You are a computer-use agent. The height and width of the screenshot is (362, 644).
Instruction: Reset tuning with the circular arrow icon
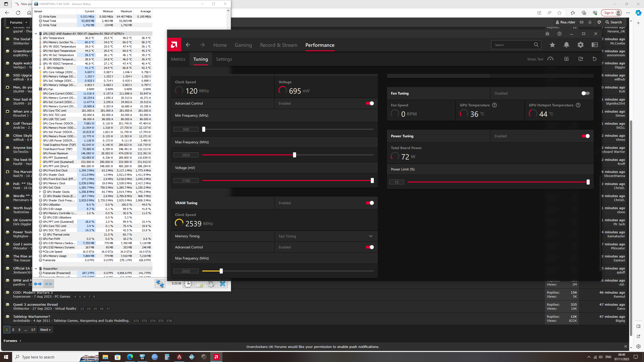click(594, 59)
